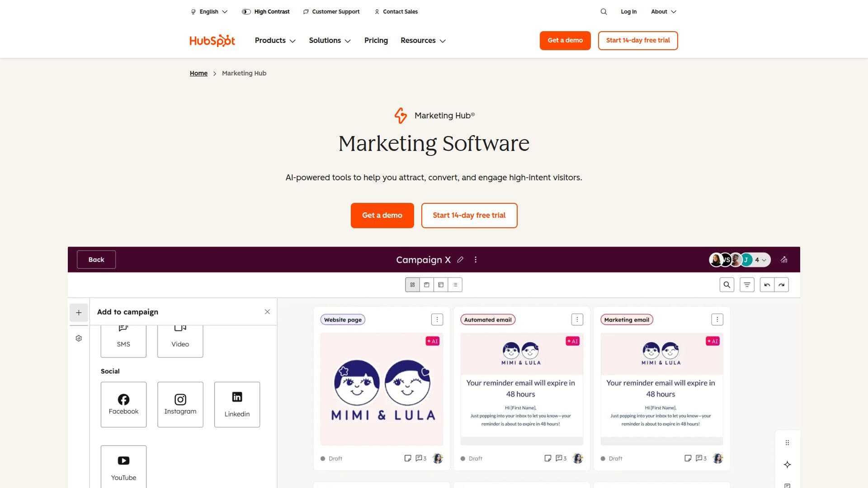Click the HubSpot logo

[212, 41]
